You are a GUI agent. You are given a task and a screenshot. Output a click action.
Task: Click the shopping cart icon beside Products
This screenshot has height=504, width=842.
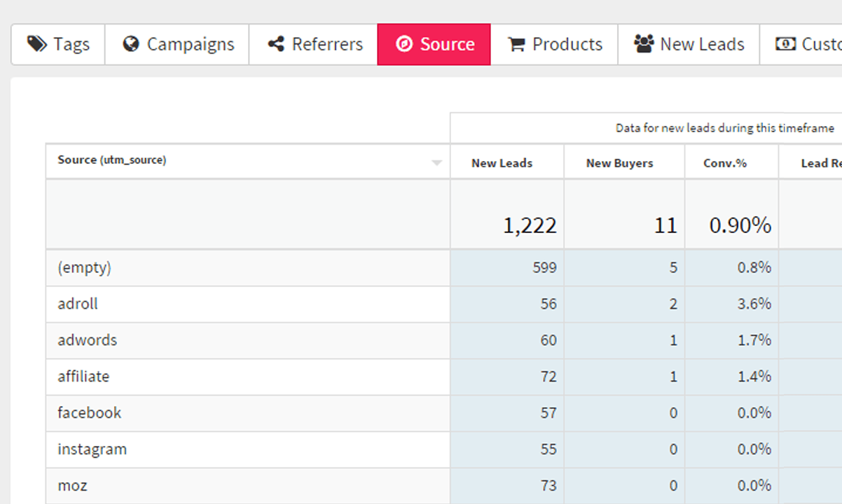point(516,44)
